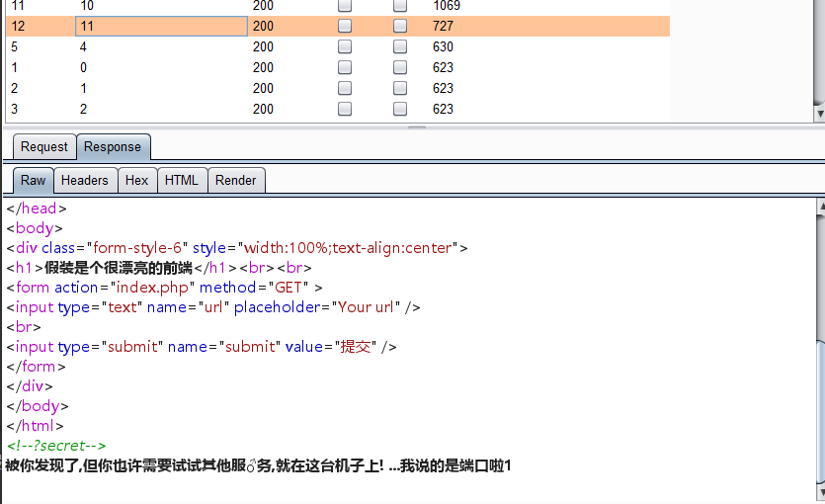The width and height of the screenshot is (825, 504).
Task: Click the hint text line 被你发现了
Action: click(x=258, y=465)
